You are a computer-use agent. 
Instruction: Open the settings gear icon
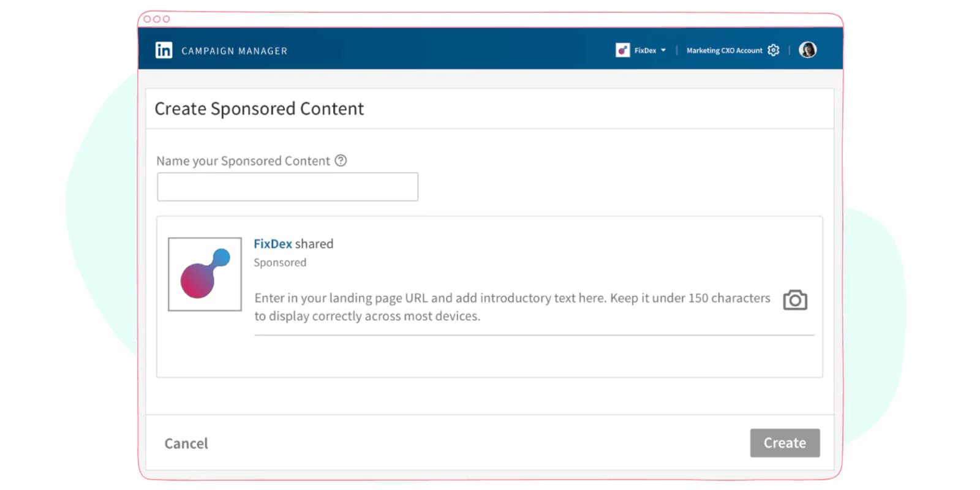coord(774,50)
